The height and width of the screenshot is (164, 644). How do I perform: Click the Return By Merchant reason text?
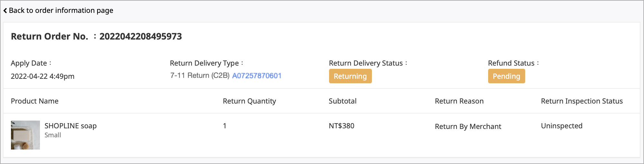[x=468, y=126]
